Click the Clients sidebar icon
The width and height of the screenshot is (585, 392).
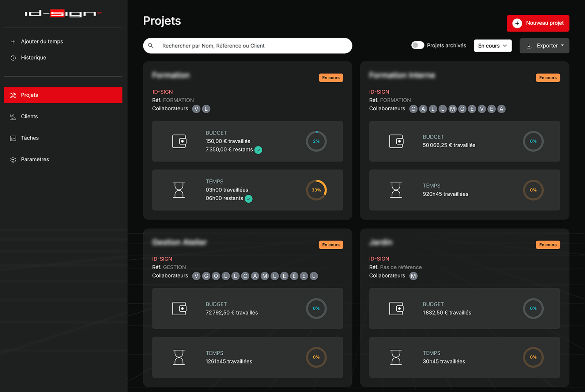coord(13,117)
